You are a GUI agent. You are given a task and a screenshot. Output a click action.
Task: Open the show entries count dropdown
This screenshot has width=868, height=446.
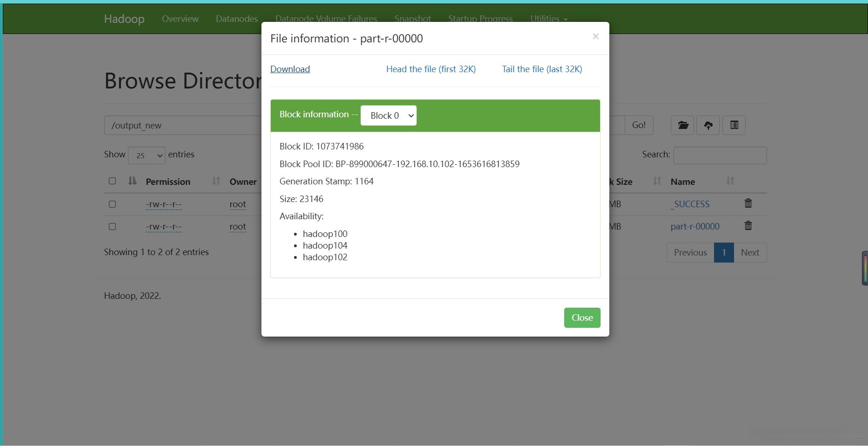[147, 155]
